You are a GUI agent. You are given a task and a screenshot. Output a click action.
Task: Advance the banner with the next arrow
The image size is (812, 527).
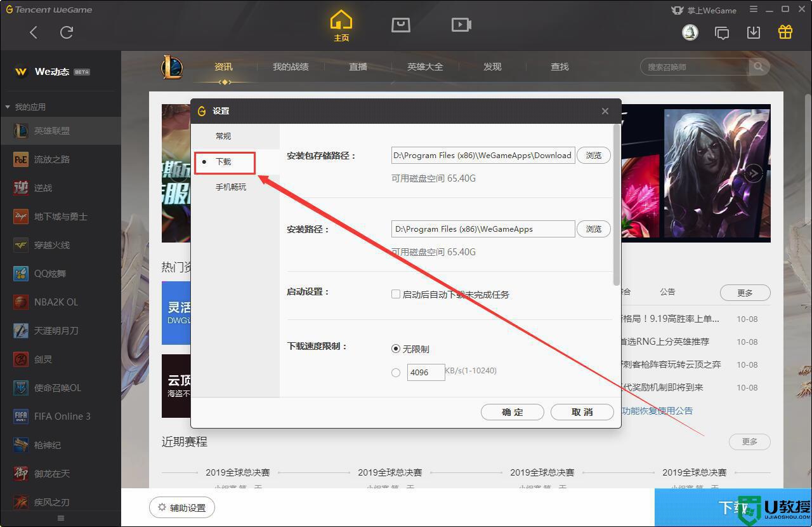753,173
